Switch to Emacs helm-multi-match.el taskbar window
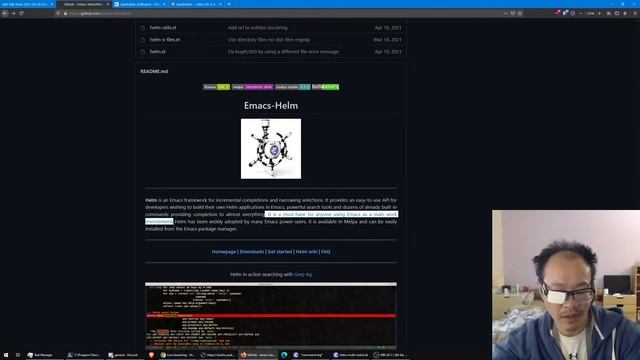 351,355
